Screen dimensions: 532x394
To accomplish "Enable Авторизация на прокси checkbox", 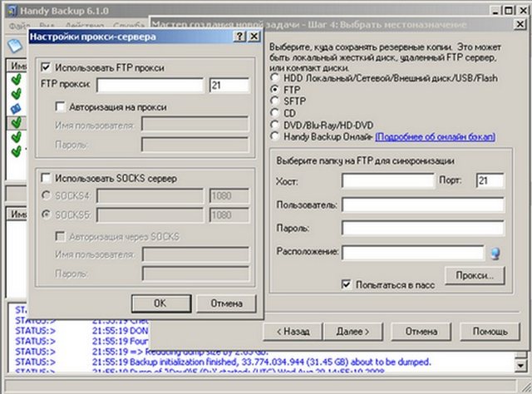I will (60, 107).
